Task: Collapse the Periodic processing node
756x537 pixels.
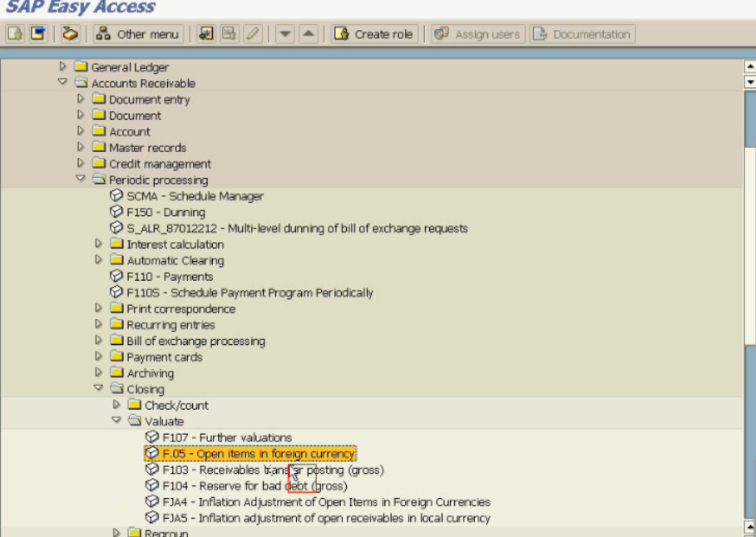Action: [81, 179]
